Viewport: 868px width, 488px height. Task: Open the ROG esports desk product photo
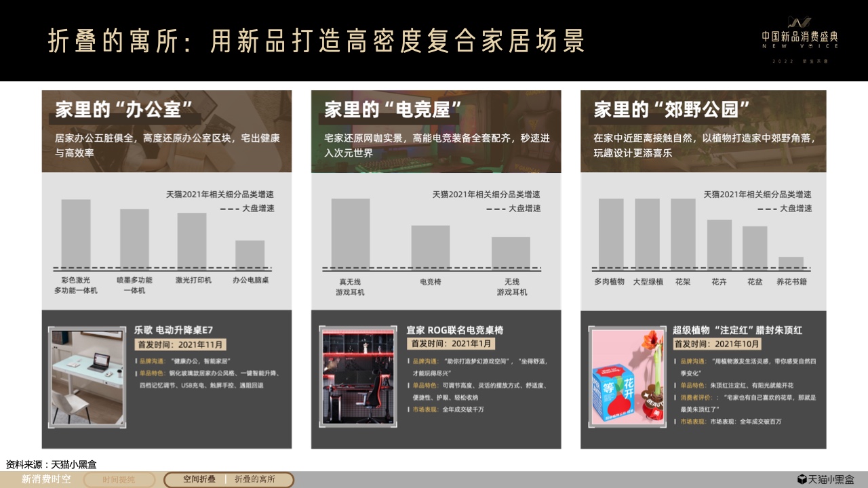pos(358,378)
